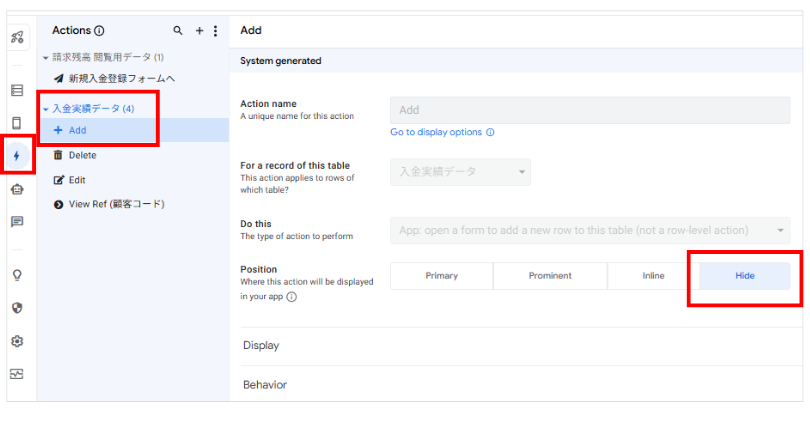810x439 pixels.
Task: Click the 'Go to display options' link
Action: (436, 132)
